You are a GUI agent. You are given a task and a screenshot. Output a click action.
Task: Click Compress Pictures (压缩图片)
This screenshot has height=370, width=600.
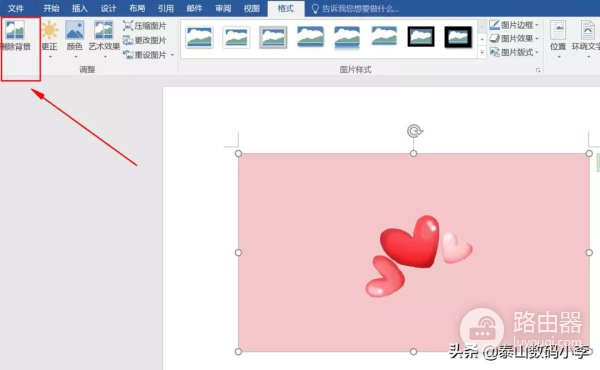145,26
